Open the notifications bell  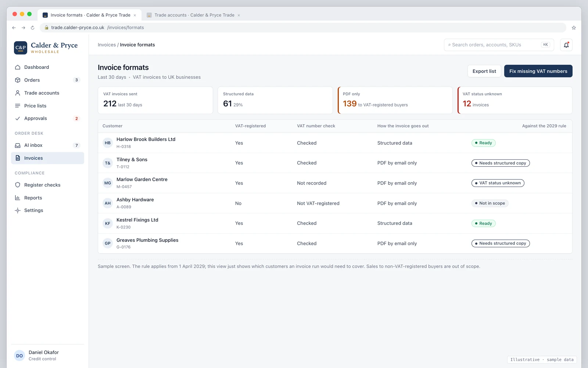566,45
